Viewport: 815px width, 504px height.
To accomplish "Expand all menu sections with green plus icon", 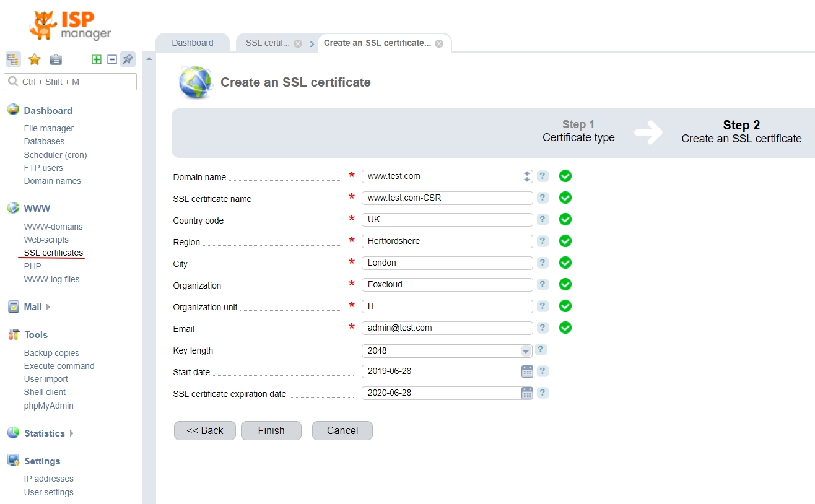I will [97, 59].
